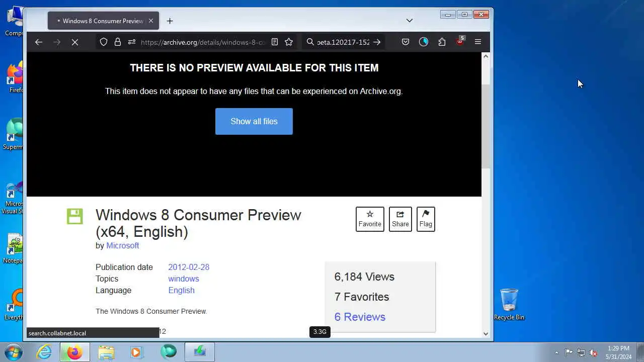Open the site permissions icon in address bar

click(132, 42)
